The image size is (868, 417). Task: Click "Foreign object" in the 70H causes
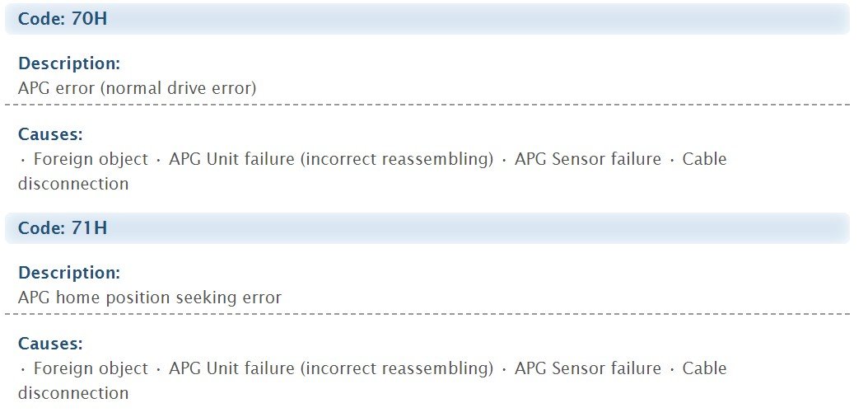coord(91,159)
